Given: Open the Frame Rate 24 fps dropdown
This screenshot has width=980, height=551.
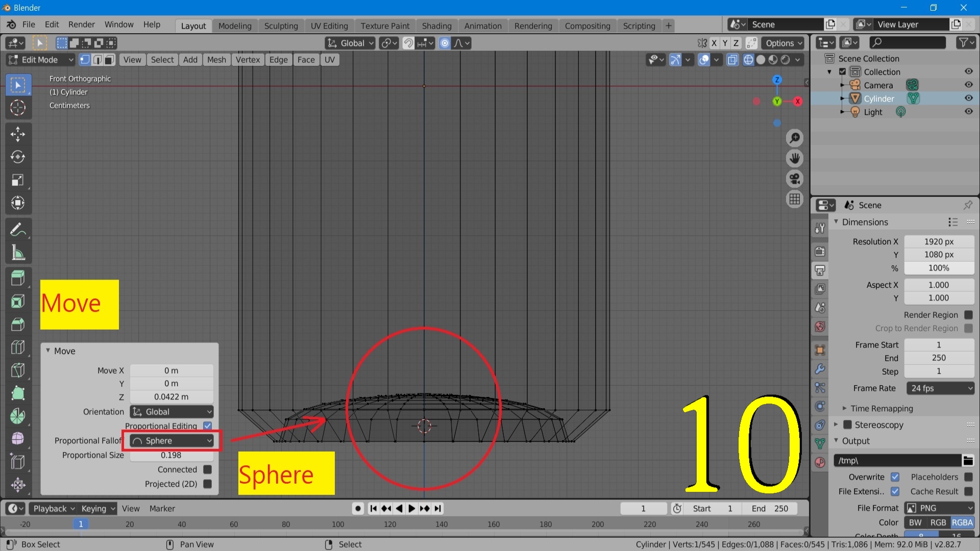Looking at the screenshot, I should pos(940,388).
